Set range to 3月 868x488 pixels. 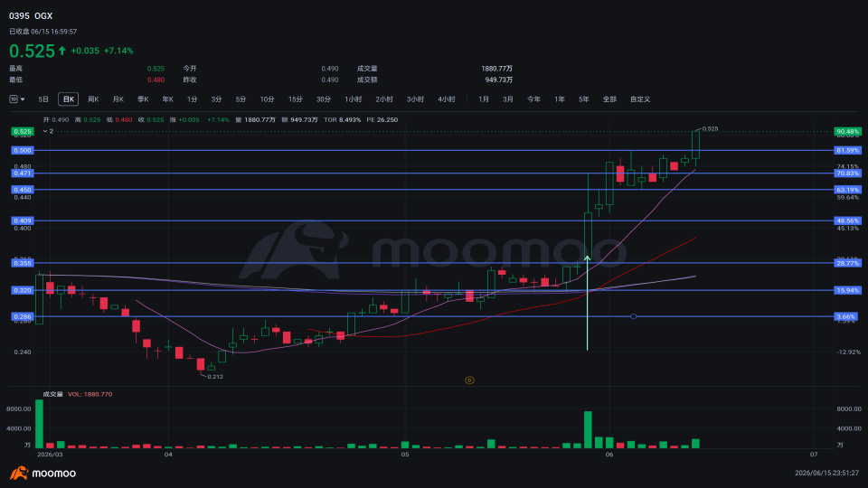point(507,99)
